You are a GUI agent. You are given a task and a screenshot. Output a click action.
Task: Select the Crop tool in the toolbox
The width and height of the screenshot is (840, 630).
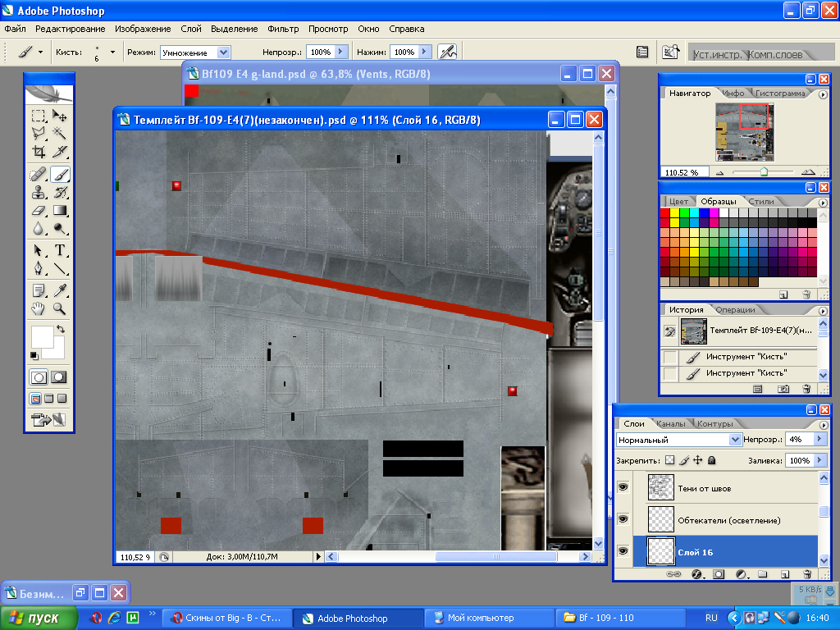pos(39,152)
